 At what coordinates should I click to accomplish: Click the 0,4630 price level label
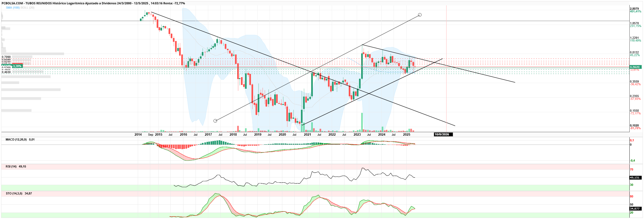coord(6,72)
